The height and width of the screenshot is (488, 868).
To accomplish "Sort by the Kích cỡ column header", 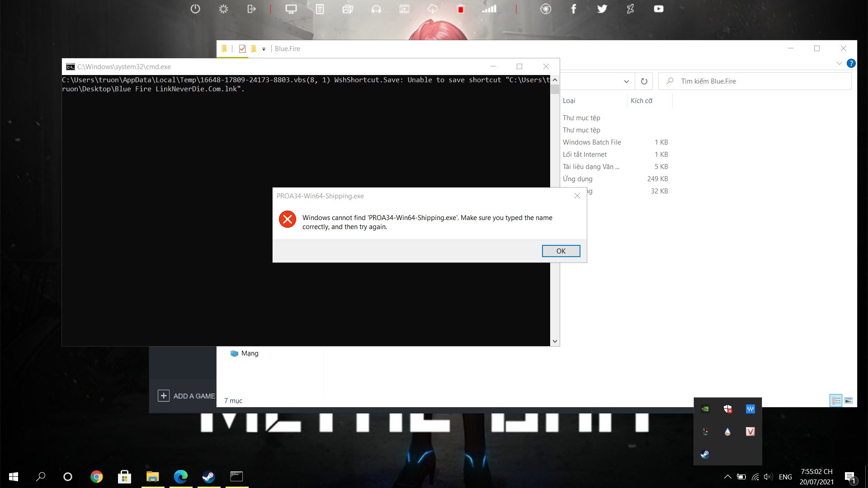I will [x=641, y=100].
